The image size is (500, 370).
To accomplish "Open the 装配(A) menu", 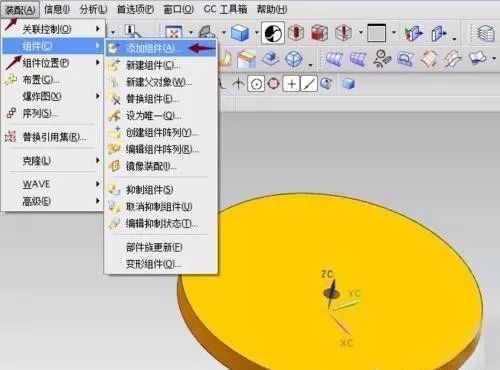I will click(x=20, y=9).
